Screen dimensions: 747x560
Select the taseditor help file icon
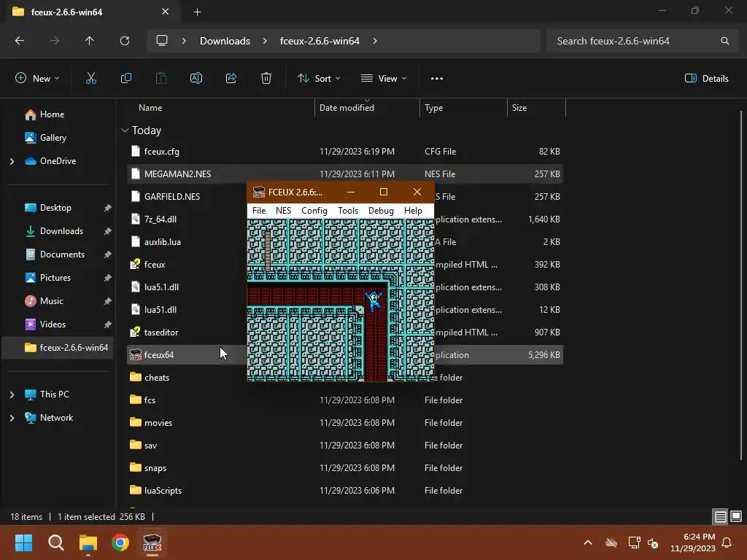coord(136,332)
